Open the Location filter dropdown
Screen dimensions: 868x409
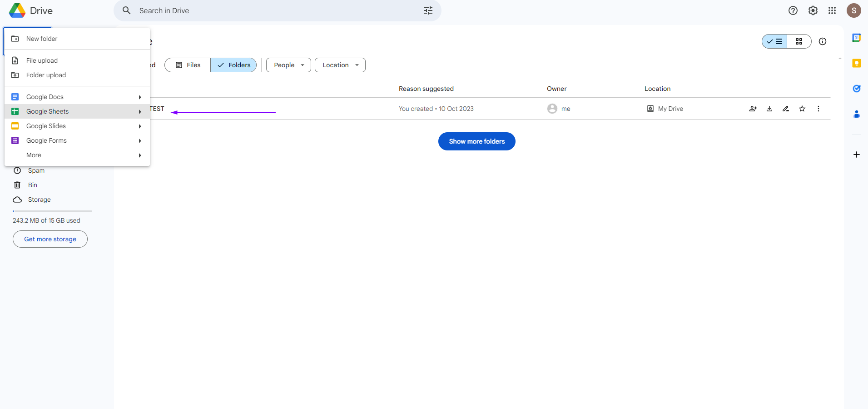click(x=340, y=65)
